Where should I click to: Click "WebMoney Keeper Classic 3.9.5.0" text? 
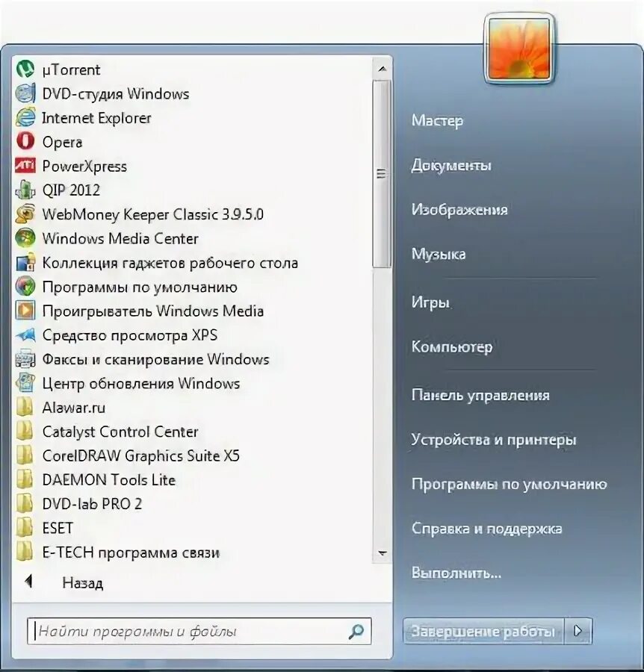click(x=152, y=214)
